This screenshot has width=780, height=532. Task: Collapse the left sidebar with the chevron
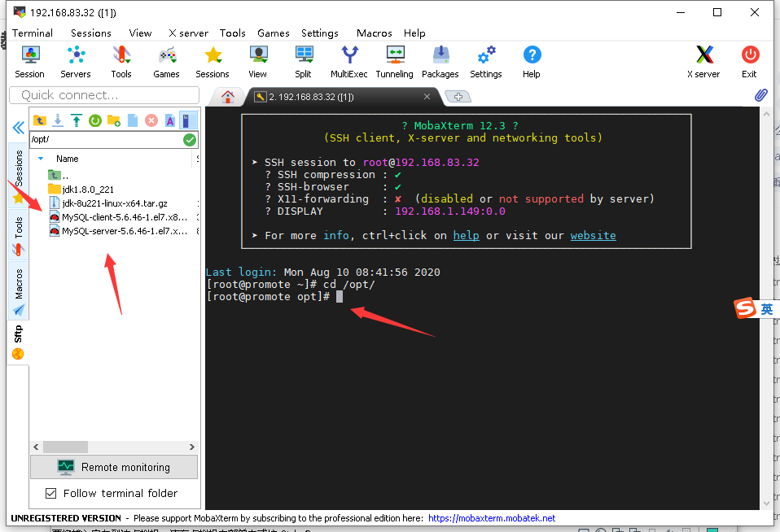pyautogui.click(x=18, y=128)
